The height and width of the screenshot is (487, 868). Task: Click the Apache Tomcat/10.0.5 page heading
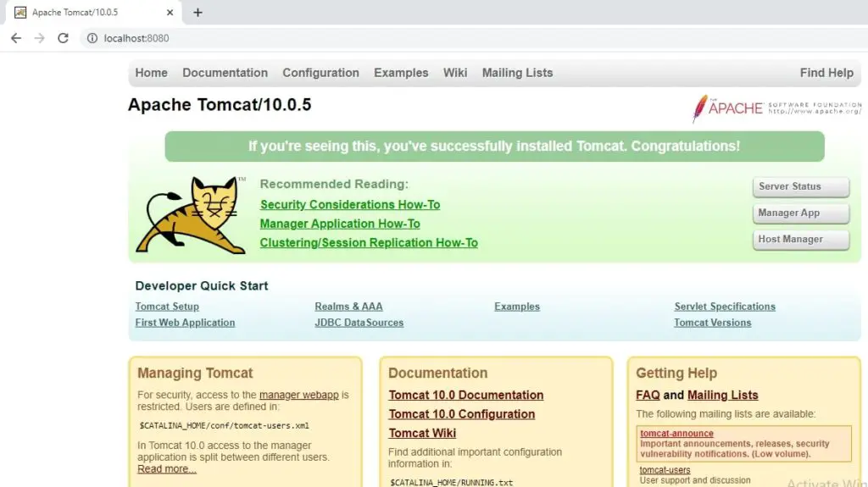click(220, 104)
